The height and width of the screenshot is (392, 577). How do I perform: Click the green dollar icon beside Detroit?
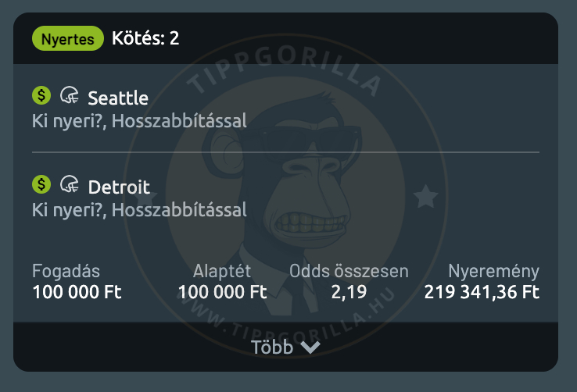[x=41, y=185]
